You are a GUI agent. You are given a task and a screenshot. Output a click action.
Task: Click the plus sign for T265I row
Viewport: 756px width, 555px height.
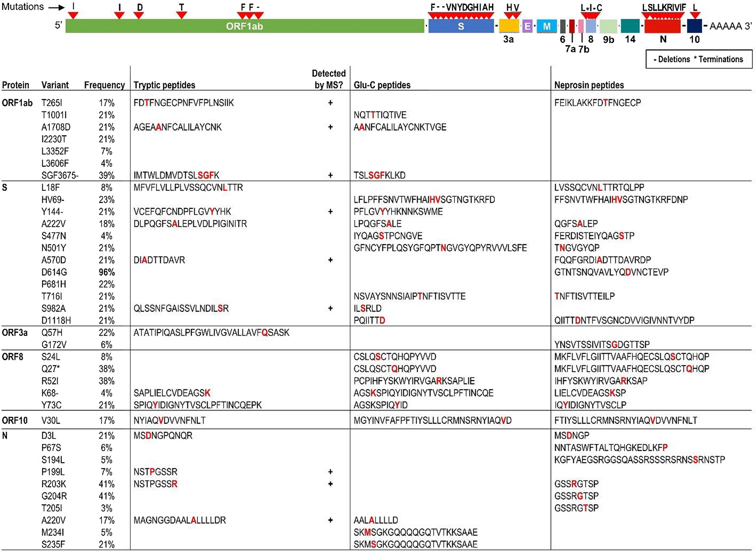tap(330, 103)
